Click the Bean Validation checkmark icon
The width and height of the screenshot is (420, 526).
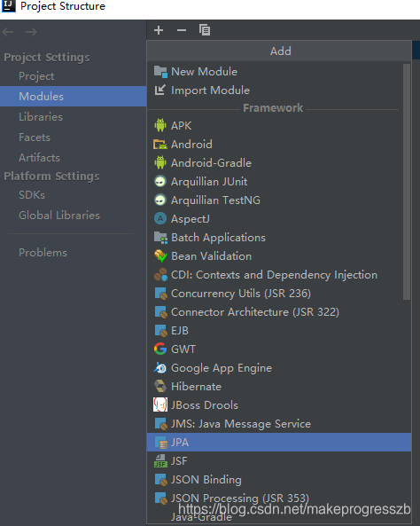pyautogui.click(x=160, y=256)
